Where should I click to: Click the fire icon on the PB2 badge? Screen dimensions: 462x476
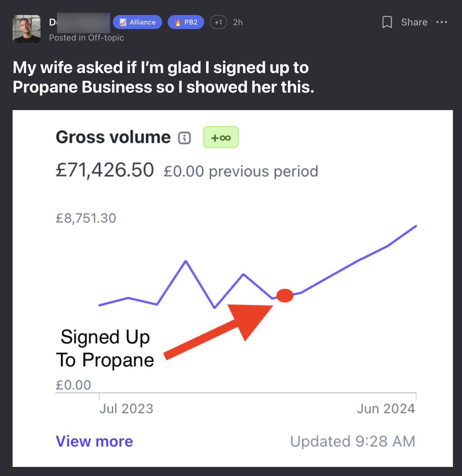click(178, 22)
